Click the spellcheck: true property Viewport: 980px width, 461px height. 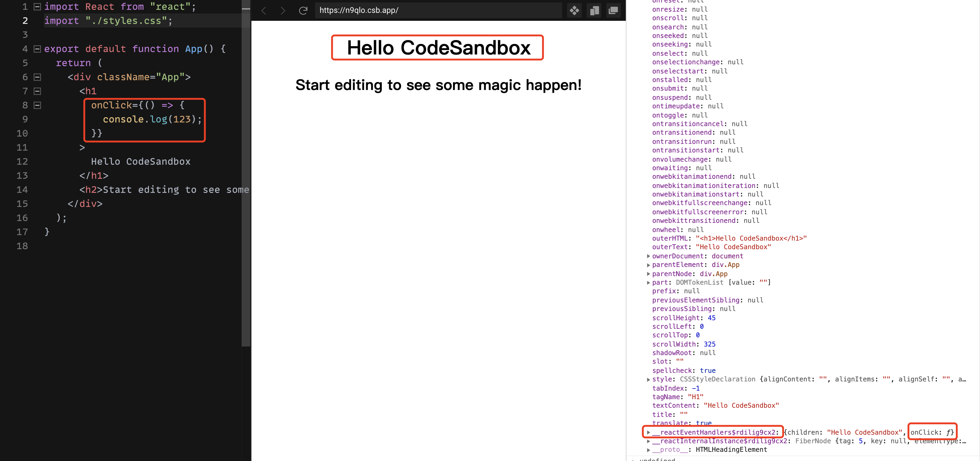pyautogui.click(x=684, y=371)
